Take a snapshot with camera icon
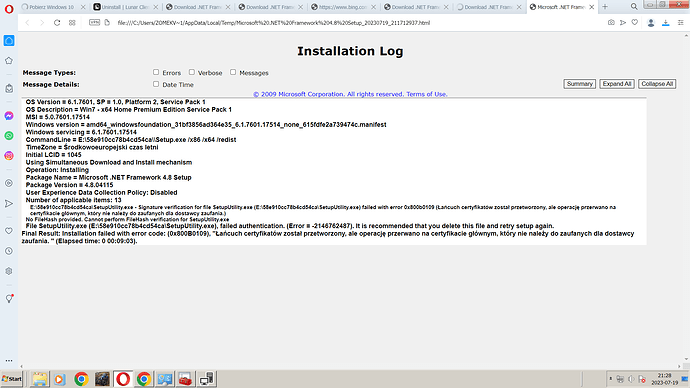 point(611,22)
